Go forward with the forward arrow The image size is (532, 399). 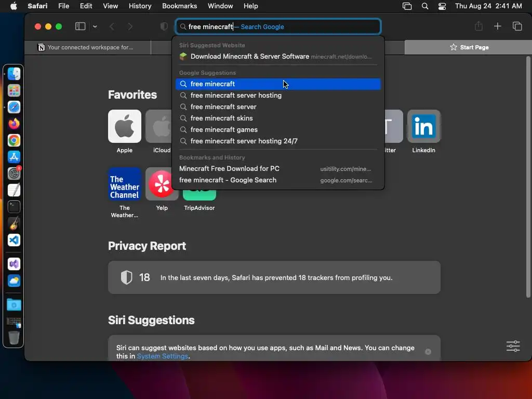click(130, 26)
